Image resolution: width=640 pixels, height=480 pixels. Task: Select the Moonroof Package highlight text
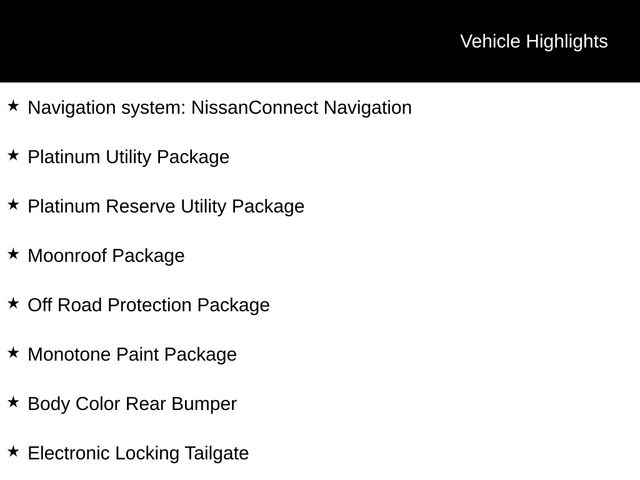click(x=106, y=256)
